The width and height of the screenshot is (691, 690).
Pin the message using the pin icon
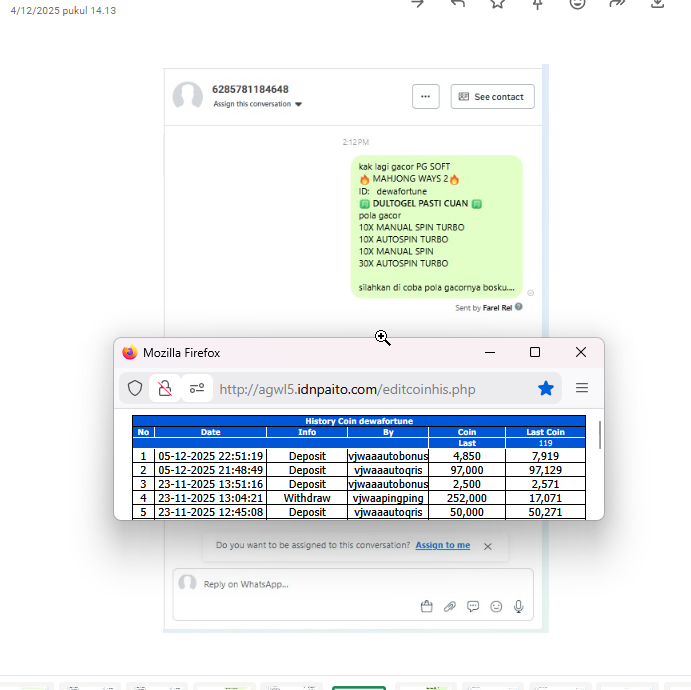pos(537,4)
